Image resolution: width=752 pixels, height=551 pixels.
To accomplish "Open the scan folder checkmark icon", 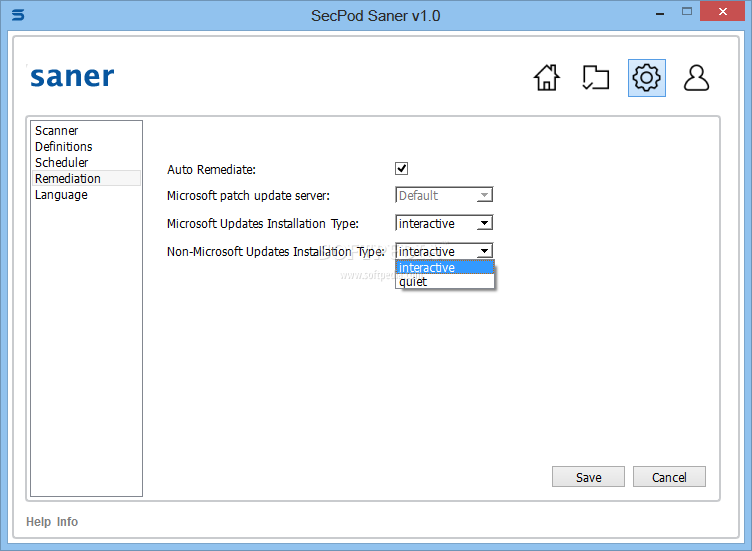I will point(596,78).
